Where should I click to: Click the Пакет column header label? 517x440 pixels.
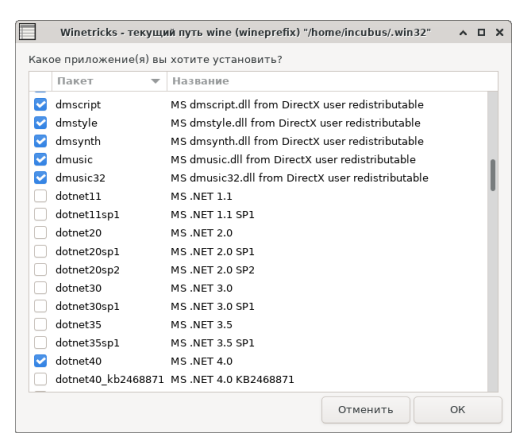(75, 81)
